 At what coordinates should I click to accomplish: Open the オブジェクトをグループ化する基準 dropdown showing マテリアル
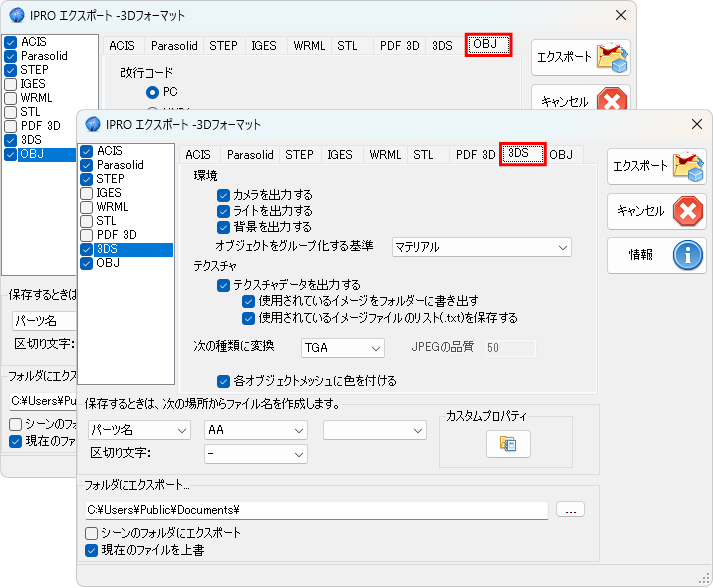pos(482,247)
